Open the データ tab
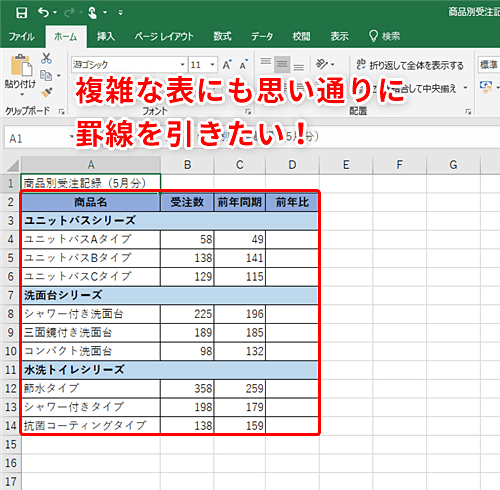 pyautogui.click(x=262, y=36)
